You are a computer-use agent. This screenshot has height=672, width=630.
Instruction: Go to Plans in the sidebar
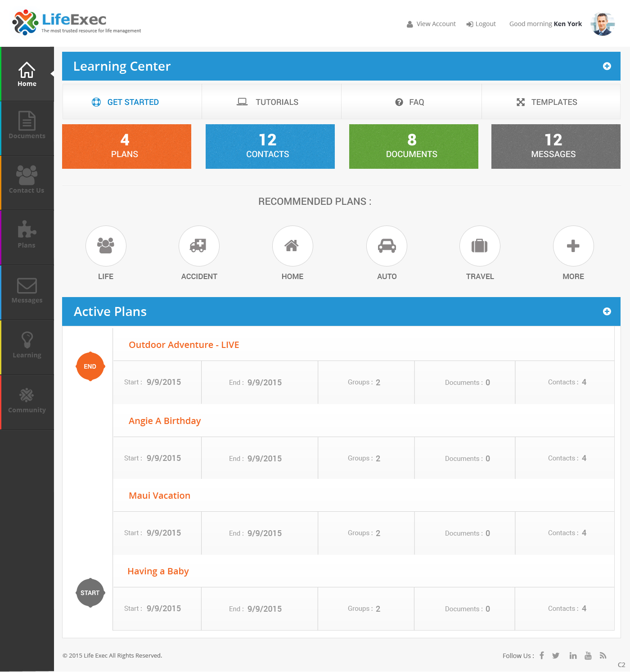[27, 238]
